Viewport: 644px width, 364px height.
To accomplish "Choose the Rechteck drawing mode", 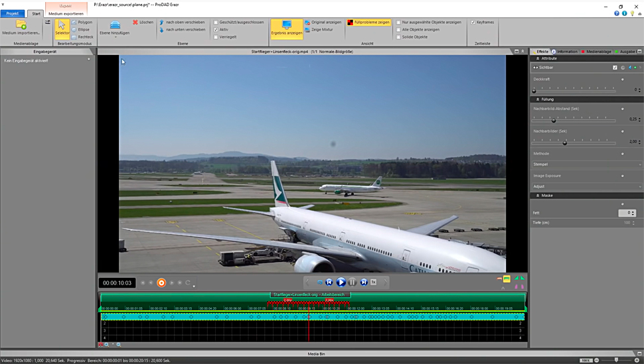I will pos(82,37).
